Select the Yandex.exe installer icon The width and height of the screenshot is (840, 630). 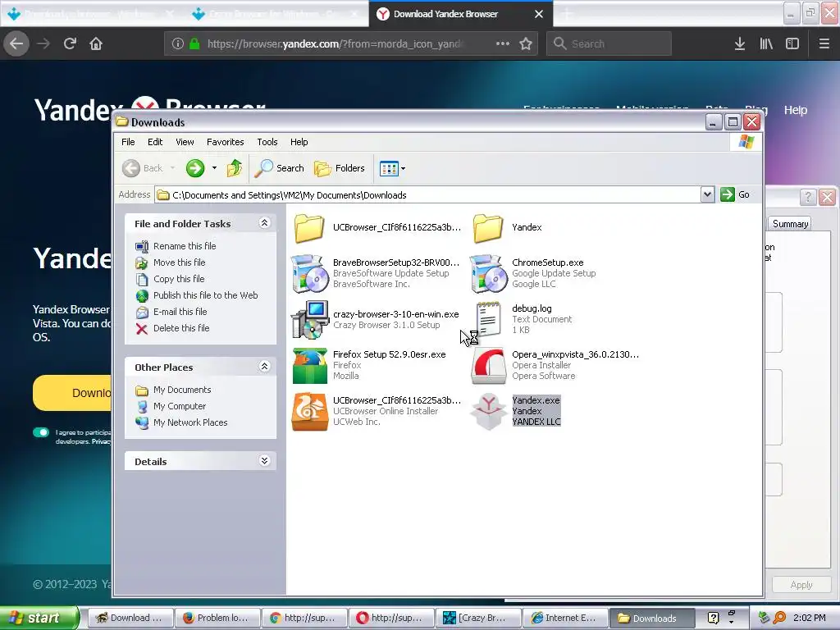click(x=488, y=412)
